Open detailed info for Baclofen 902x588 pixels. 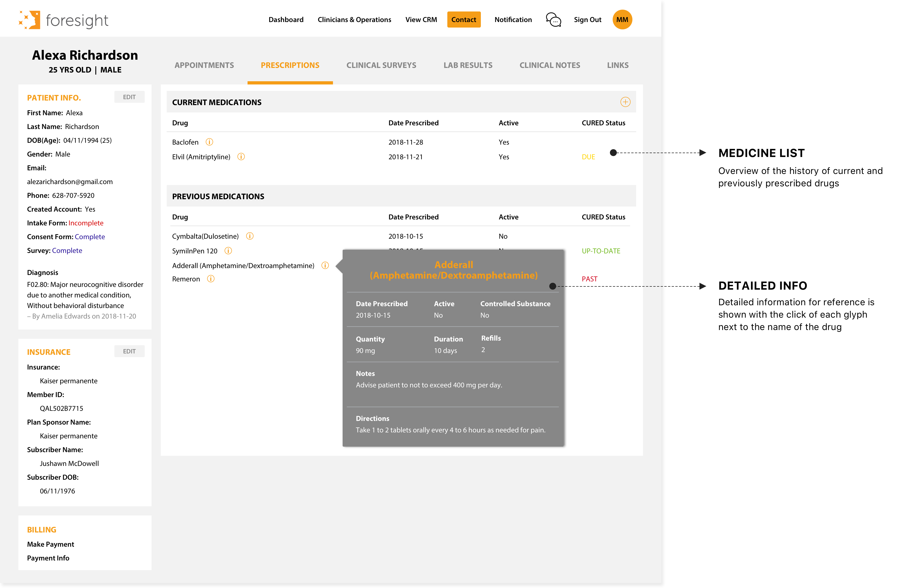210,142
